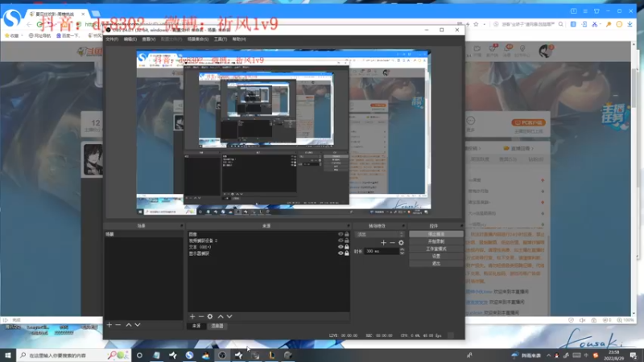Image resolution: width=644 pixels, height=362 pixels.
Task: Open the 编辑(E) menu in OBS
Action: 130,39
